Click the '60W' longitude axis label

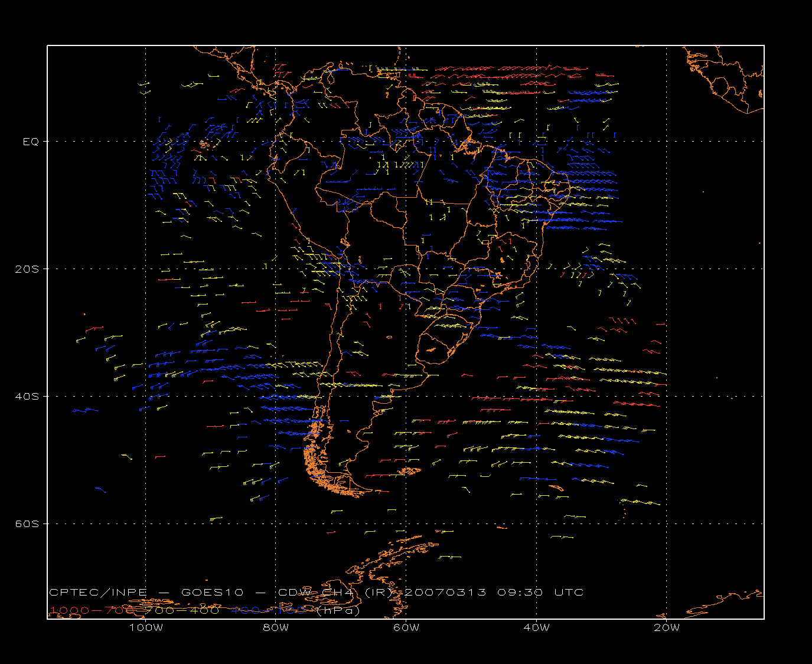tap(406, 627)
